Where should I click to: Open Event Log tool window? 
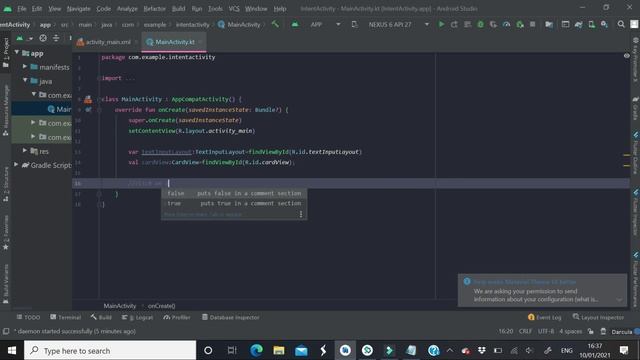tap(544, 317)
